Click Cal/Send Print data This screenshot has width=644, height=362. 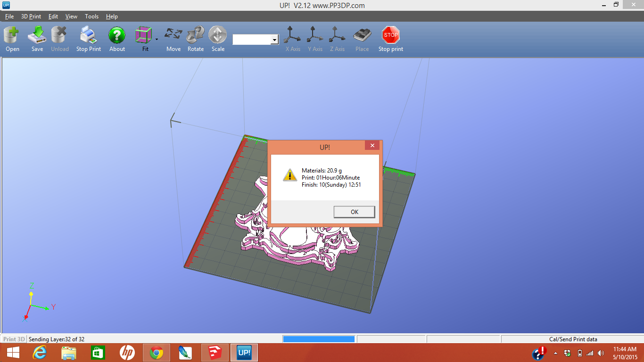tap(572, 338)
